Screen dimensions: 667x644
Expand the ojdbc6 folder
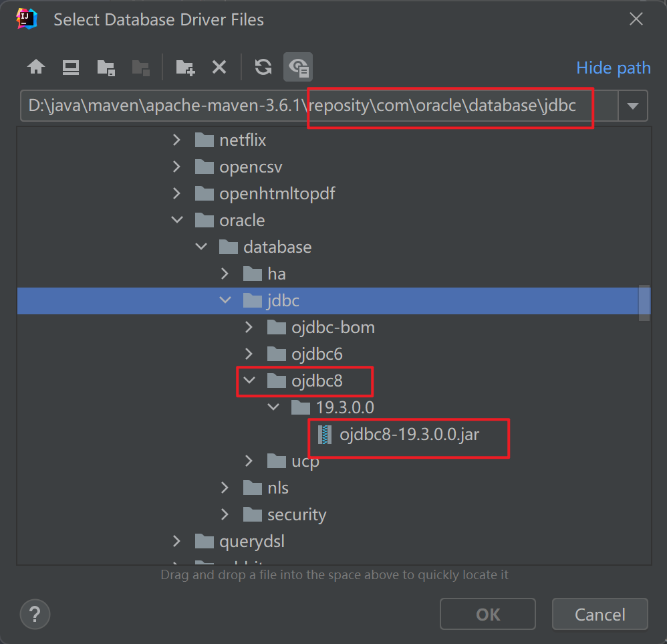[x=249, y=354]
